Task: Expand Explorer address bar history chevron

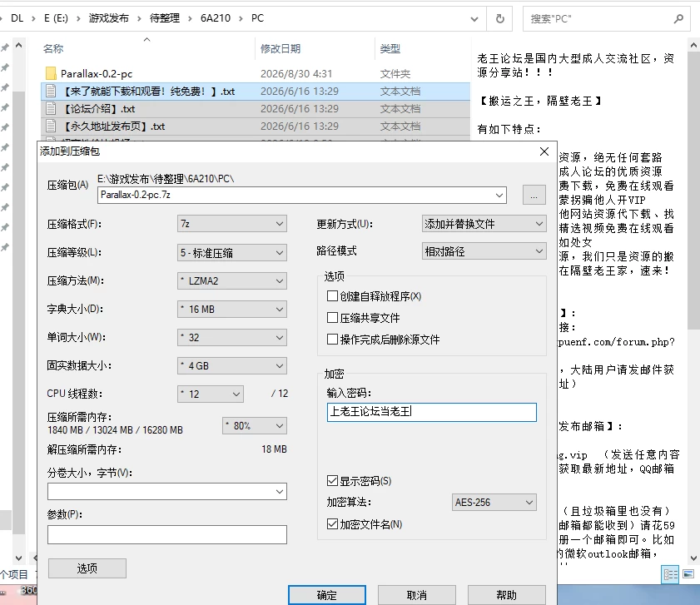Action: [x=474, y=19]
